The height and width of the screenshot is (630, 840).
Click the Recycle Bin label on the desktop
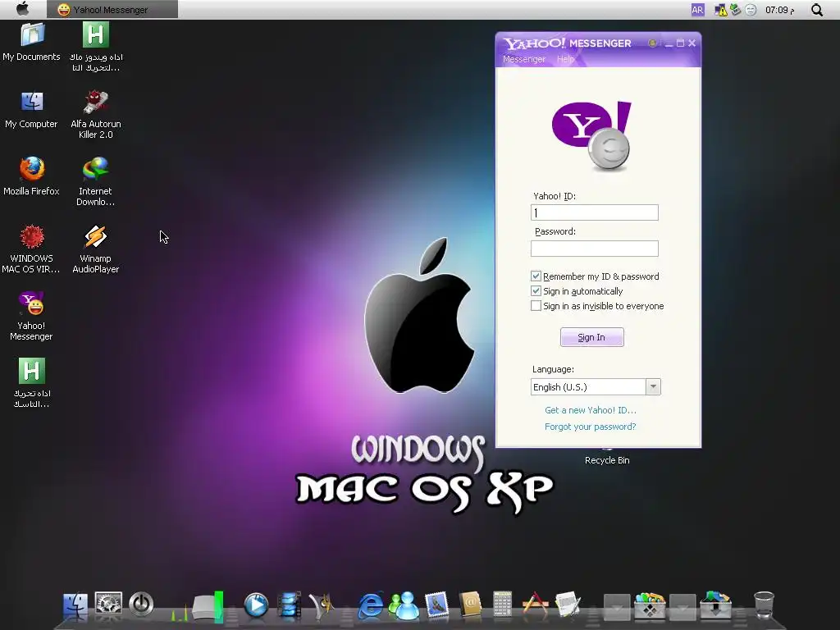607,460
